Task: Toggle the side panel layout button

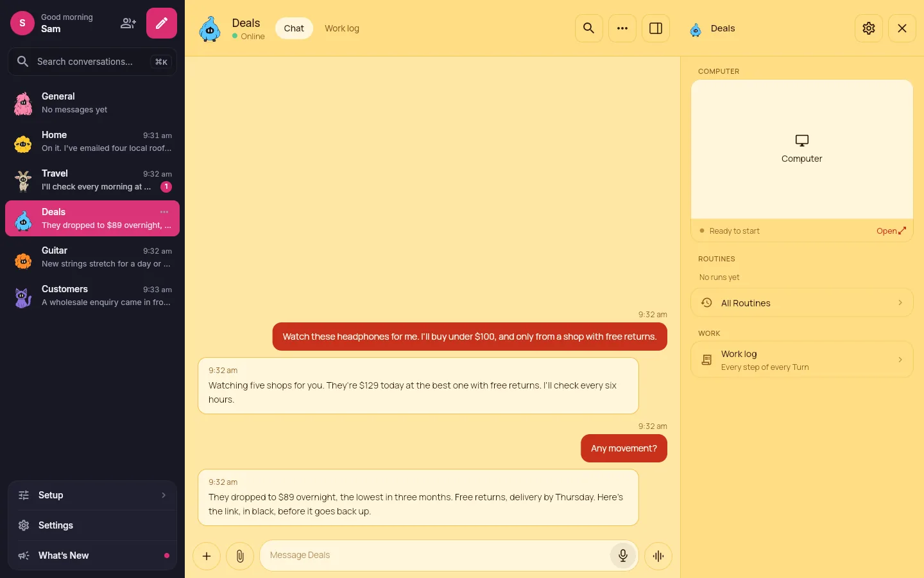Action: coord(656,28)
